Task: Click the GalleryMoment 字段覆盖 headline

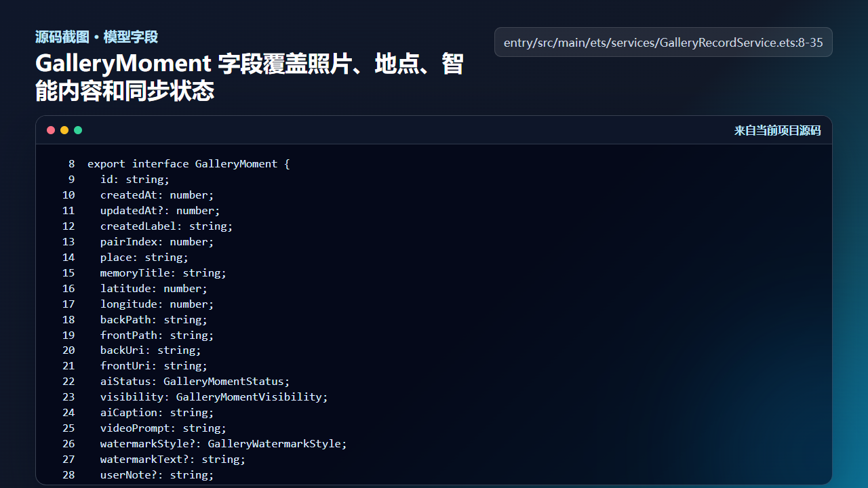Action: pos(250,77)
